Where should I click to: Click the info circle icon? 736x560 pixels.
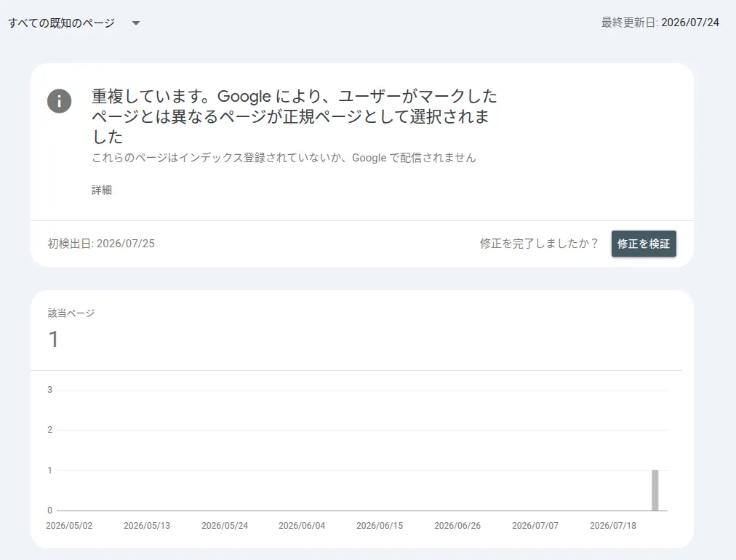click(59, 101)
